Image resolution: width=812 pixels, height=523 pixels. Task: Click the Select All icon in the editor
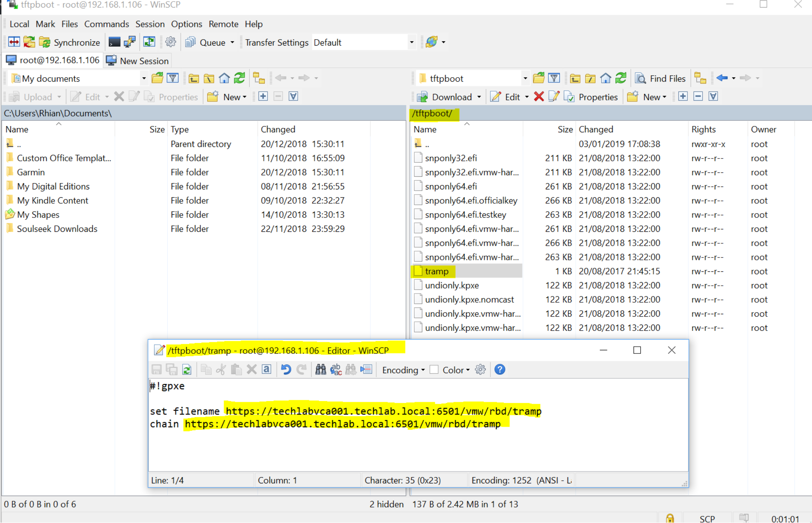tap(266, 369)
